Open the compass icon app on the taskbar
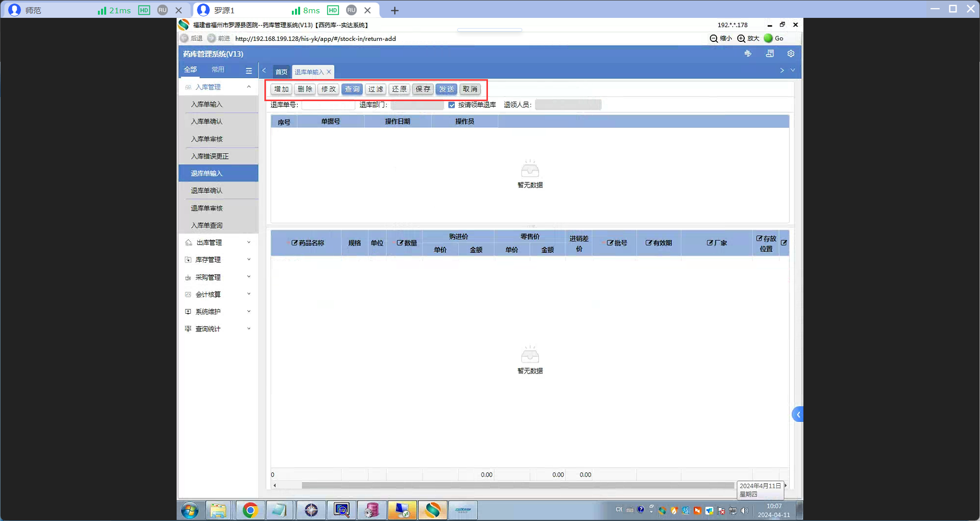The image size is (980, 521). click(x=311, y=510)
